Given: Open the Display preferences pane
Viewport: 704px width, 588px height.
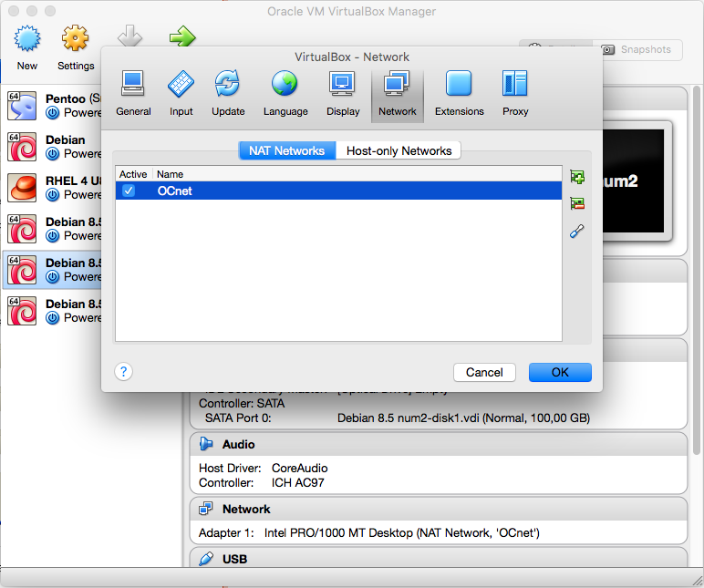Looking at the screenshot, I should [x=343, y=94].
